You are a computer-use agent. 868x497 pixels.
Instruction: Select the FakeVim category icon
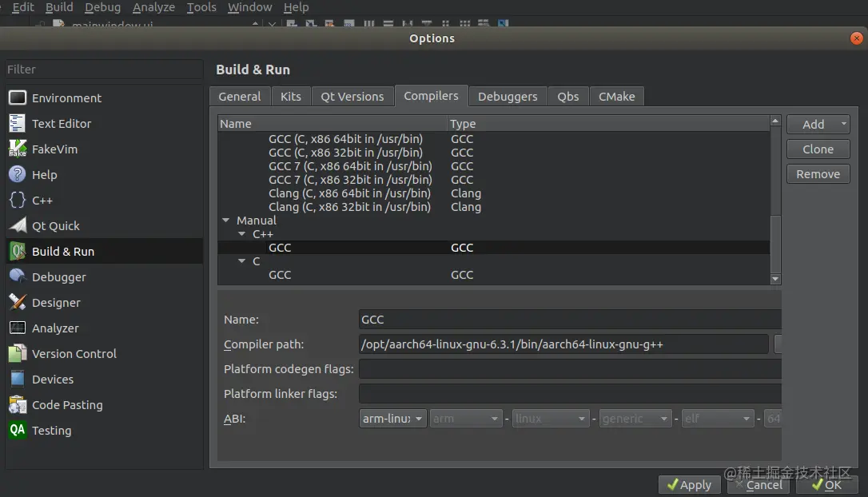click(x=17, y=149)
